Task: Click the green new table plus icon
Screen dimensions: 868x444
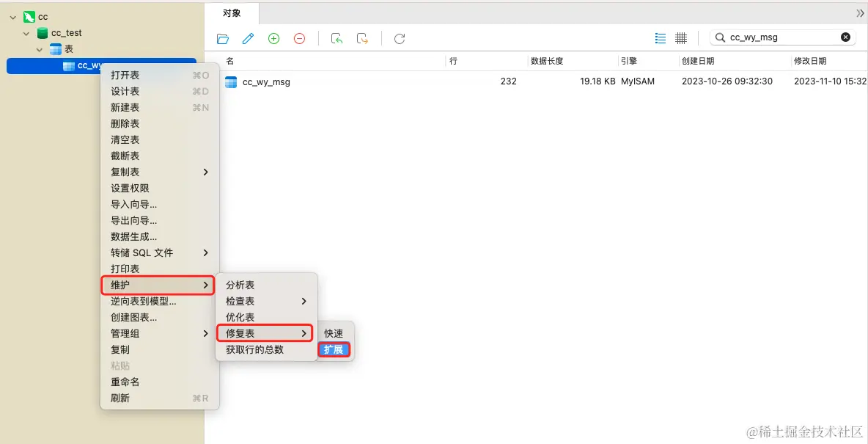Action: [x=273, y=38]
